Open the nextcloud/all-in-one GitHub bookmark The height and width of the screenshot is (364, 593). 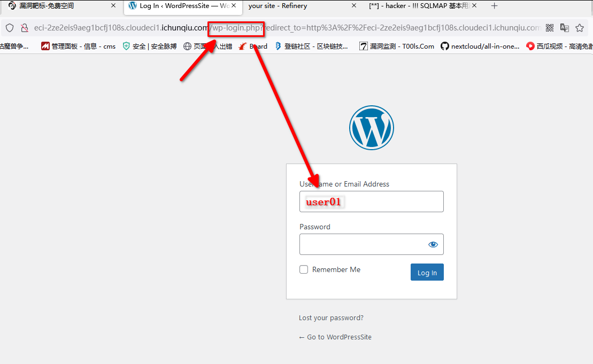[480, 47]
